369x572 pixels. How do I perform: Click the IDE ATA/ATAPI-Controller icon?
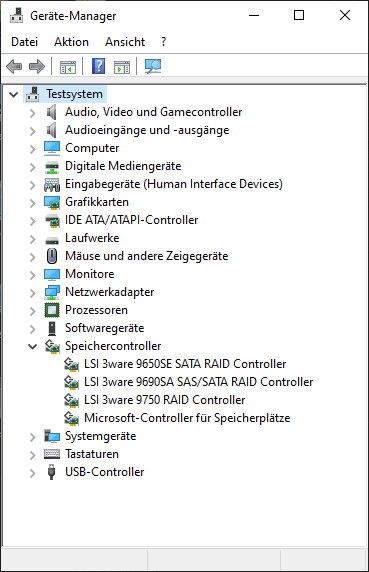click(52, 221)
